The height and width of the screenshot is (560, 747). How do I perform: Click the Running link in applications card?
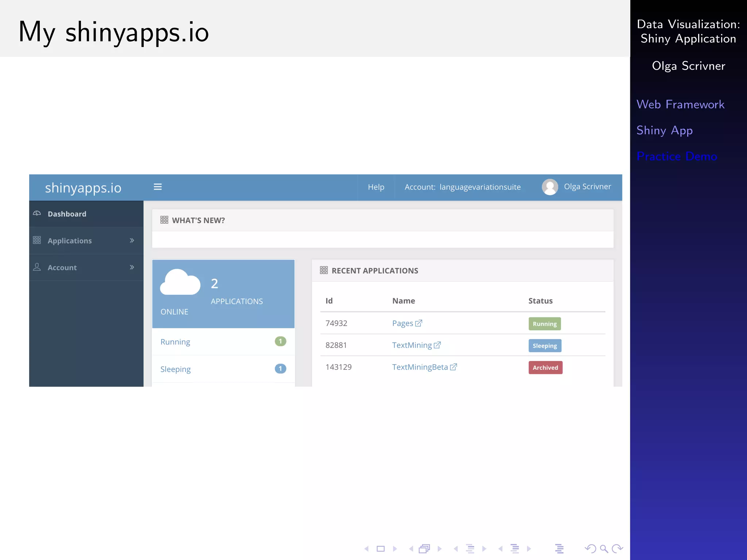point(175,342)
